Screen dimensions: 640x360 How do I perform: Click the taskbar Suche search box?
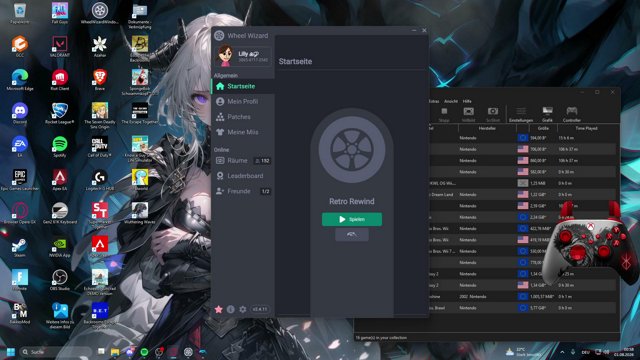56,352
